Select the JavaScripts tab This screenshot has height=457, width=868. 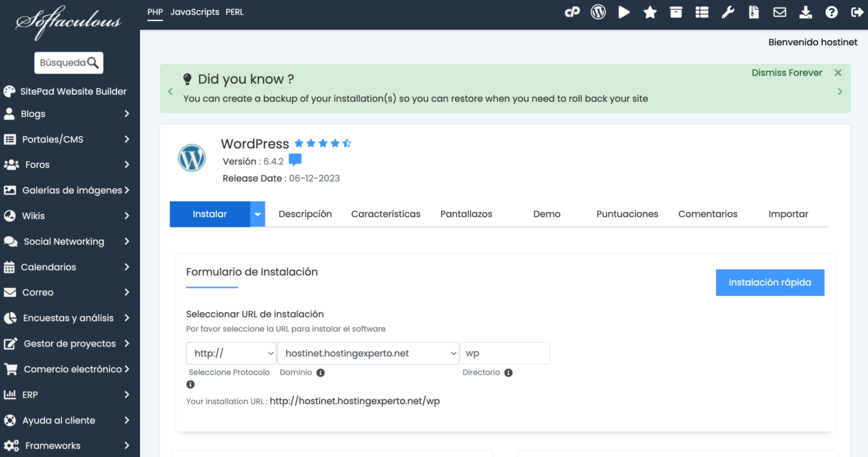coord(195,12)
